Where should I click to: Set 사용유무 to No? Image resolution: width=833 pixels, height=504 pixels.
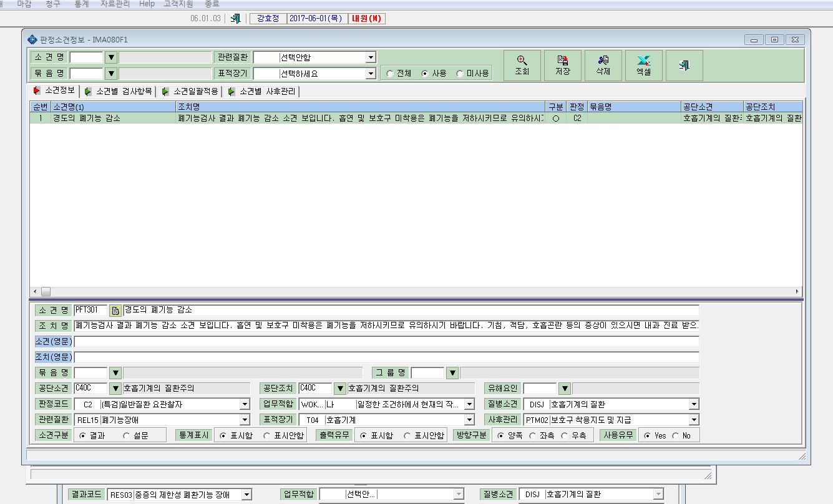[x=675, y=435]
